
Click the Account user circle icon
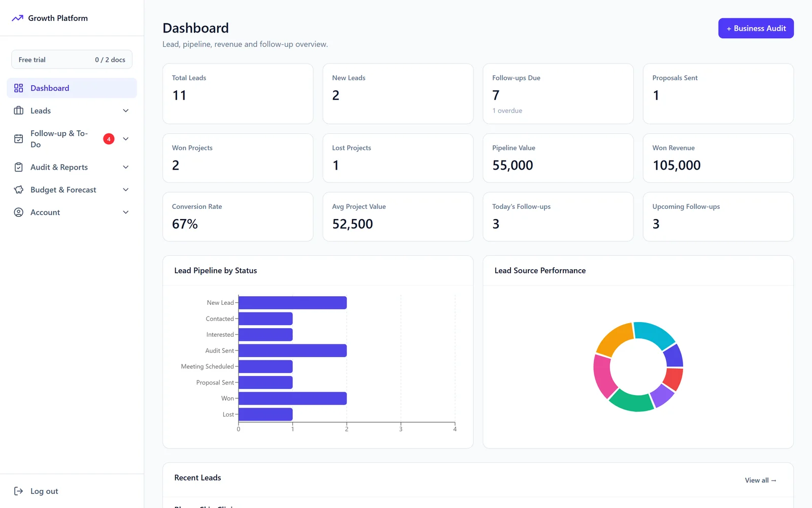coord(19,212)
